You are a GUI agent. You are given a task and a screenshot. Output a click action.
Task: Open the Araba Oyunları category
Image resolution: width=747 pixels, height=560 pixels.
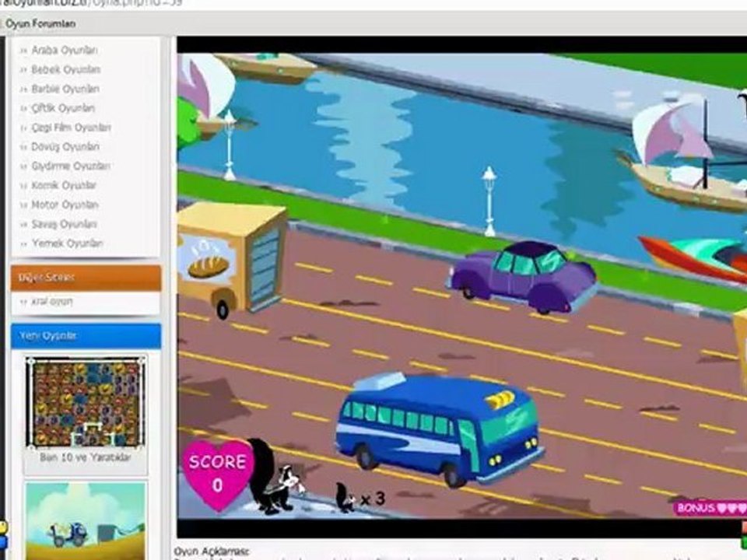(65, 50)
